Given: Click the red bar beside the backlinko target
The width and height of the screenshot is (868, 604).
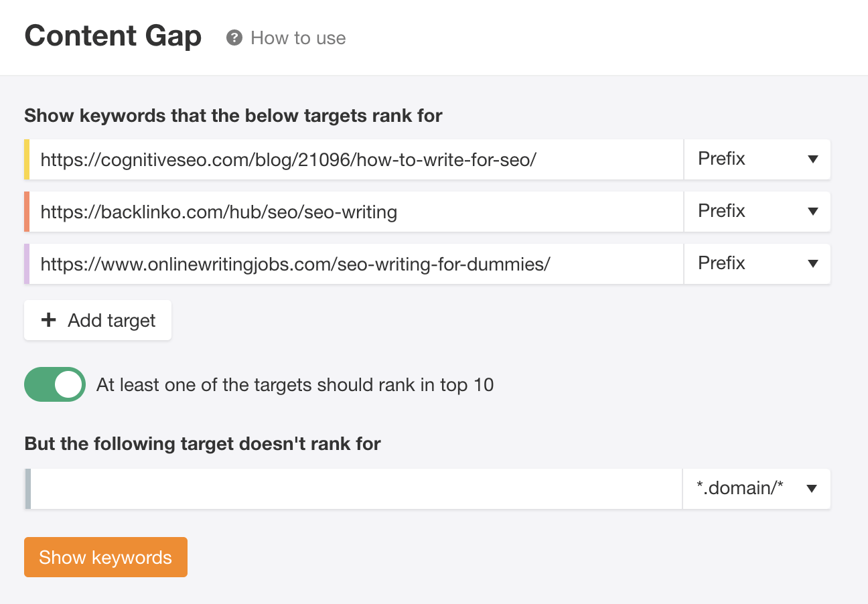Looking at the screenshot, I should click(27, 212).
